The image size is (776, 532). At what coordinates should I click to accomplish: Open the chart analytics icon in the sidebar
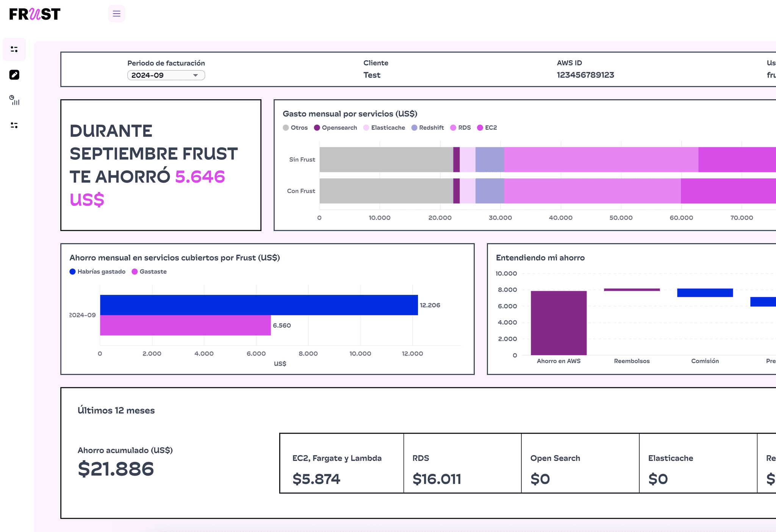pos(14,100)
